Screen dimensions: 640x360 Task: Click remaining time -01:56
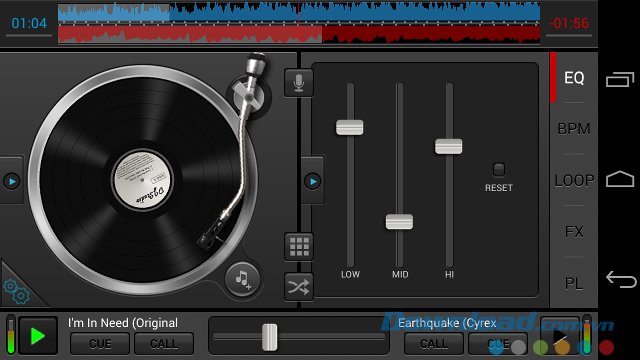tap(569, 23)
